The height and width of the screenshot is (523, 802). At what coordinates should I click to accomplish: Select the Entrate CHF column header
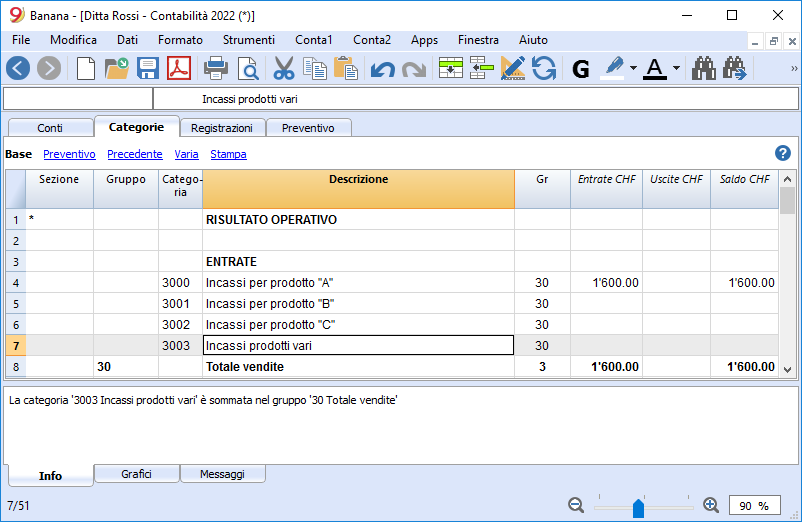(607, 189)
